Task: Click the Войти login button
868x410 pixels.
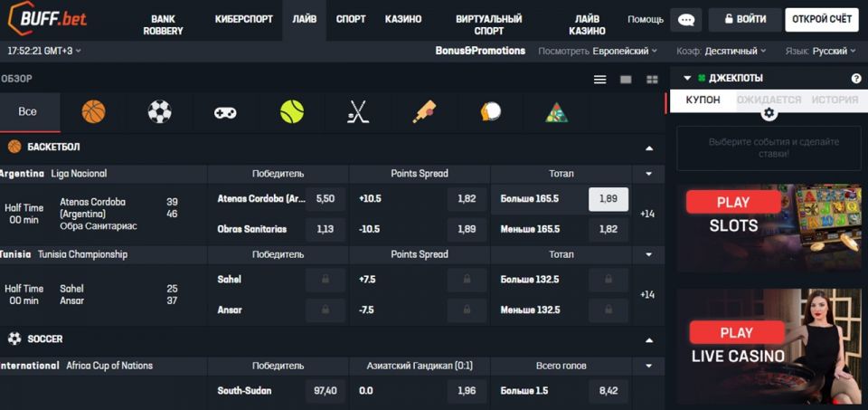Action: (744, 19)
